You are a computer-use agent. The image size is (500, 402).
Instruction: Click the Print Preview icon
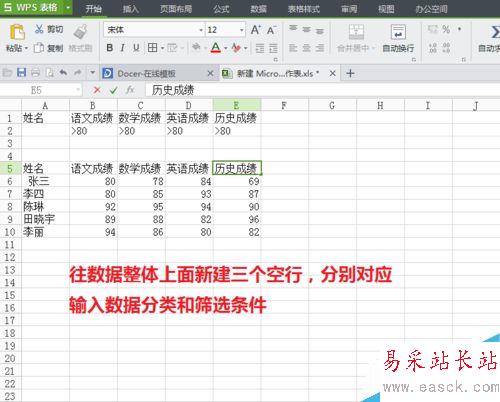point(50,73)
